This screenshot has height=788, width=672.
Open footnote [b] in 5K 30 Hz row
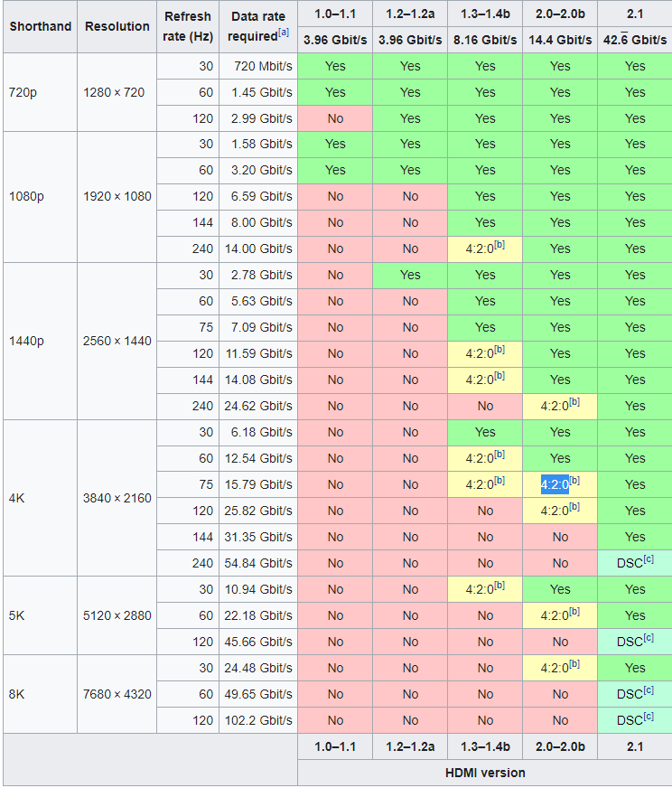(x=499, y=586)
